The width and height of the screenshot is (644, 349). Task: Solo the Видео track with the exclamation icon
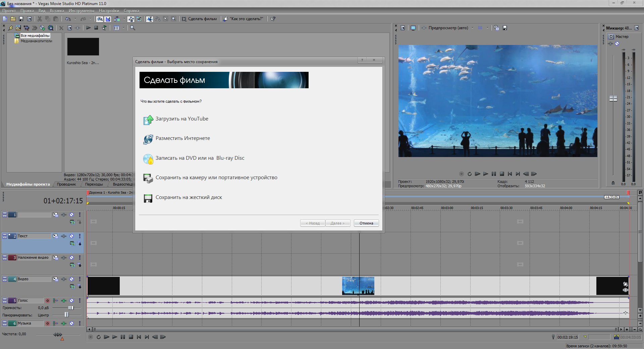point(80,279)
